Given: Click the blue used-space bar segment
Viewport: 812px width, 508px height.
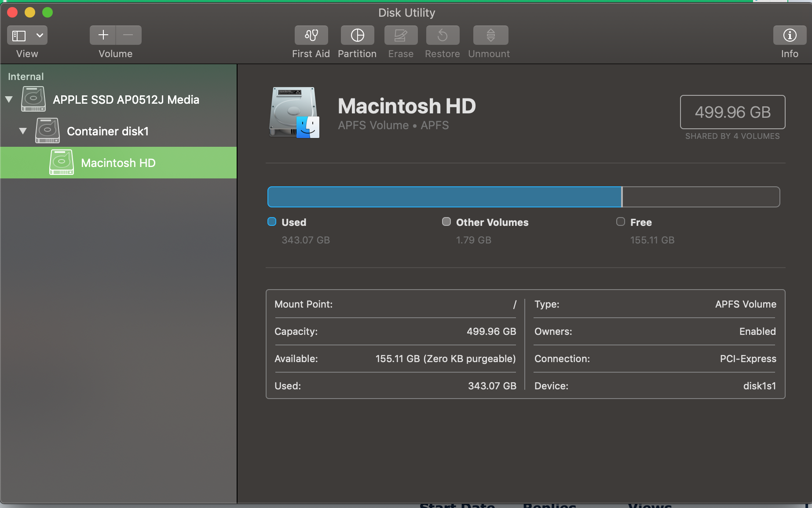Looking at the screenshot, I should click(x=444, y=197).
